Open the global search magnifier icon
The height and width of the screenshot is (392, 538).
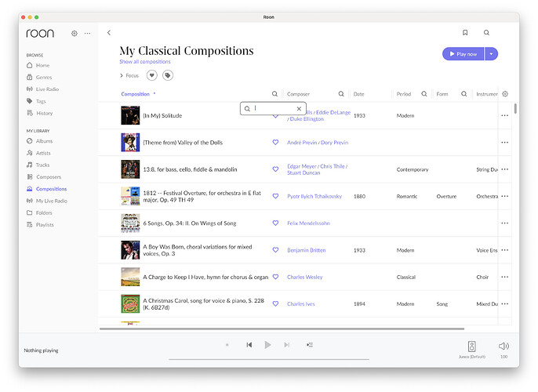click(x=486, y=33)
